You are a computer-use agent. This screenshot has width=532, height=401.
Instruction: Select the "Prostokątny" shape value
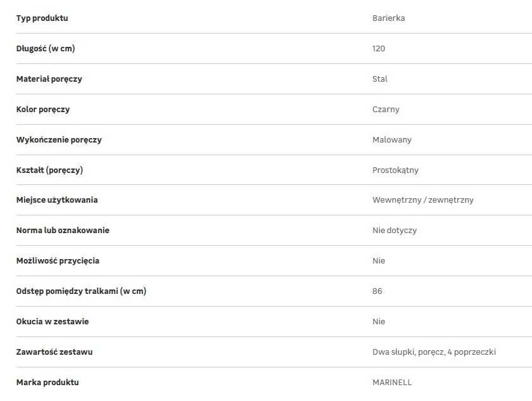[x=395, y=170]
